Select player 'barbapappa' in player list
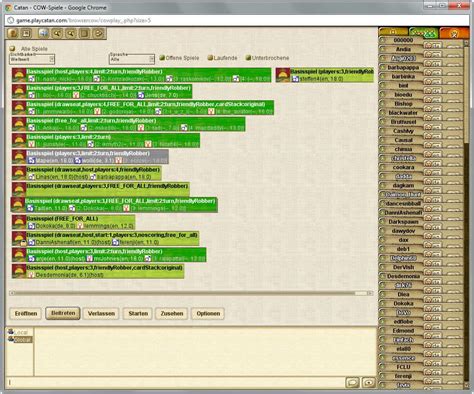Viewport: 474px width, 394px height. [403, 67]
